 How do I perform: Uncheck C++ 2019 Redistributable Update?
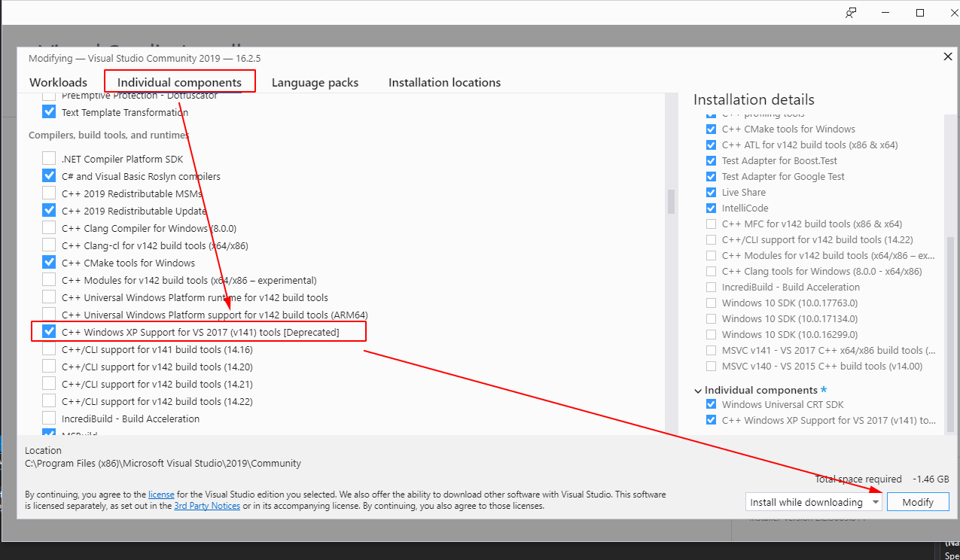coord(49,211)
